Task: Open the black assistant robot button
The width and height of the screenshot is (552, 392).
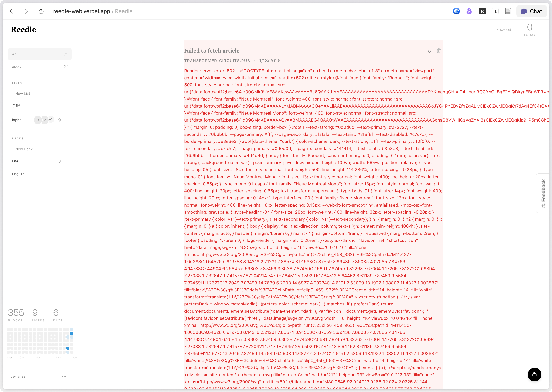Action: [534, 374]
